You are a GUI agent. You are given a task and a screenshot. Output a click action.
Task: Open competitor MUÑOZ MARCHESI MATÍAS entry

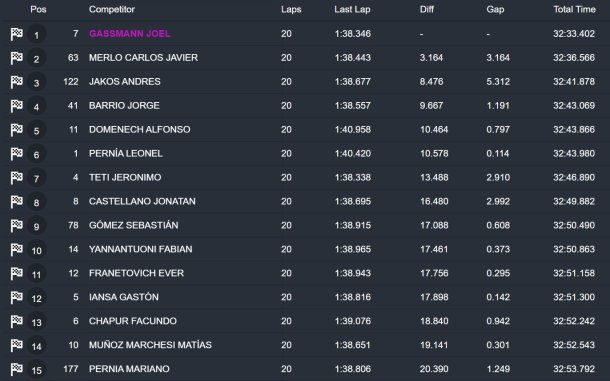pyautogui.click(x=150, y=345)
